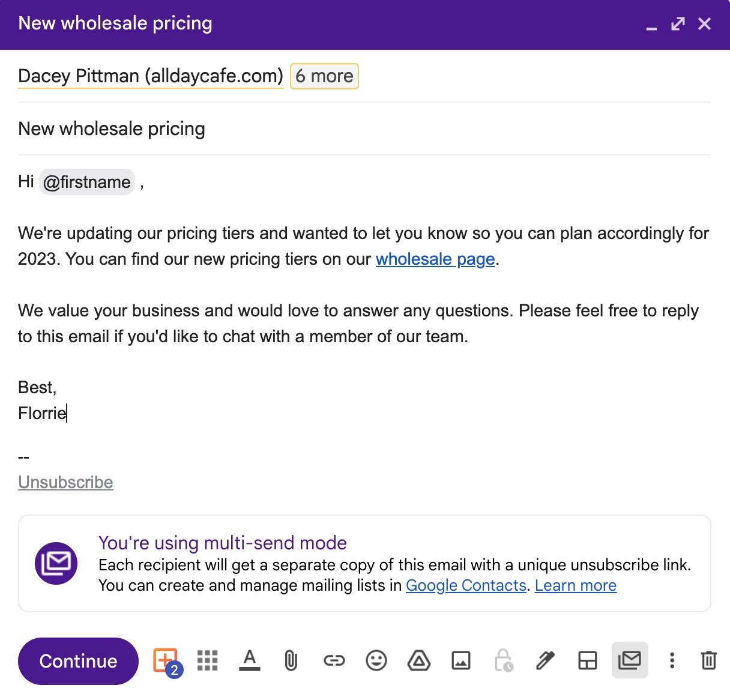Expand the 6 more recipients list
The height and width of the screenshot is (700, 730).
(x=324, y=76)
